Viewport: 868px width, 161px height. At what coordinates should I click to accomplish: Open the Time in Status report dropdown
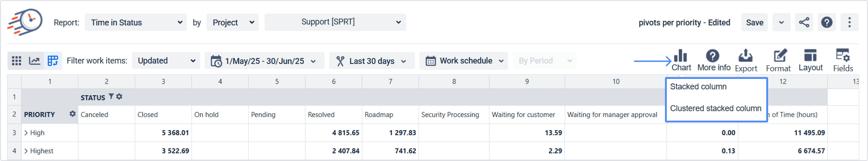(136, 22)
